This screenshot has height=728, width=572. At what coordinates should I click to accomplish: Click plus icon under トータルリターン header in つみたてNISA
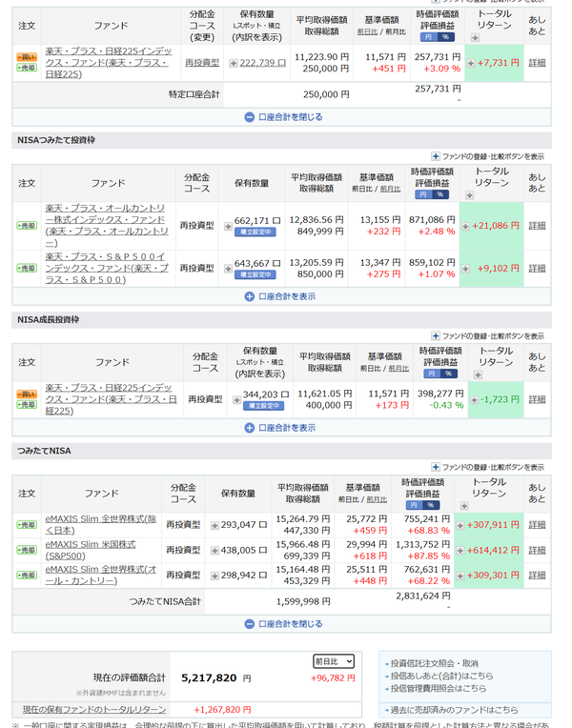pos(463,506)
